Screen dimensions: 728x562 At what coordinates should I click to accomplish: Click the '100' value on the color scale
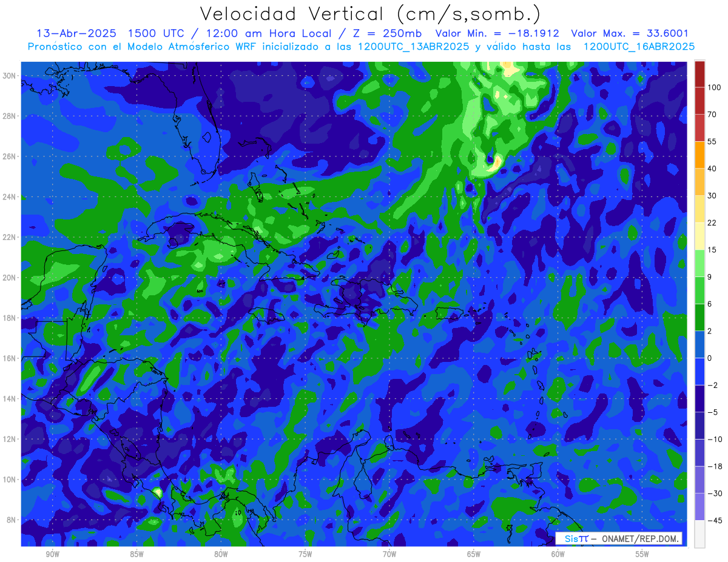click(714, 88)
